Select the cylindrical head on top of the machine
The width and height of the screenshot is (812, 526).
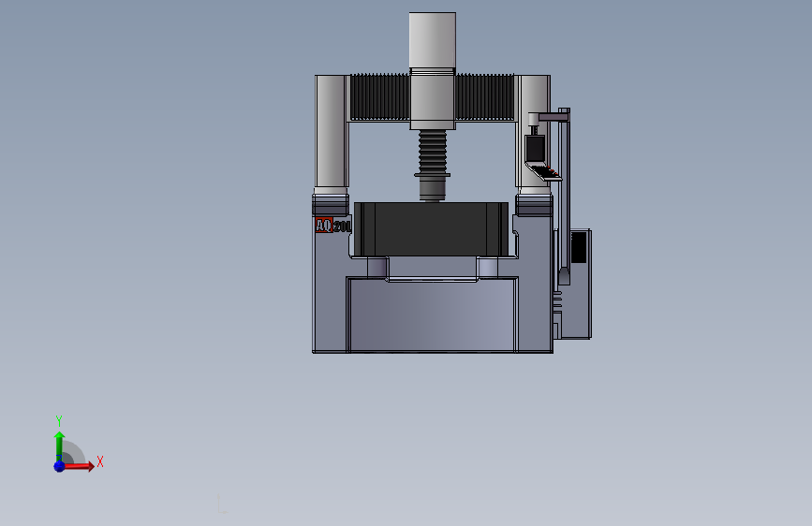[x=433, y=40]
